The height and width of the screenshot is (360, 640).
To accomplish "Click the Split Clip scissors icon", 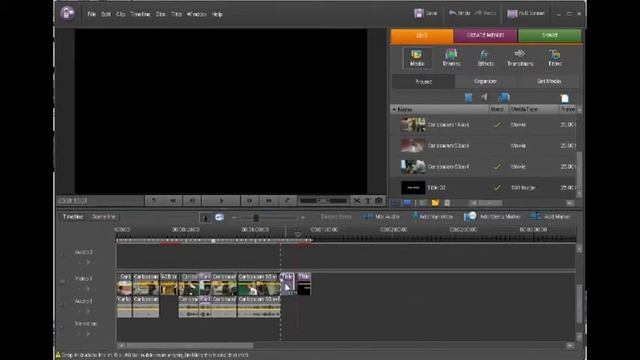I will [x=357, y=201].
